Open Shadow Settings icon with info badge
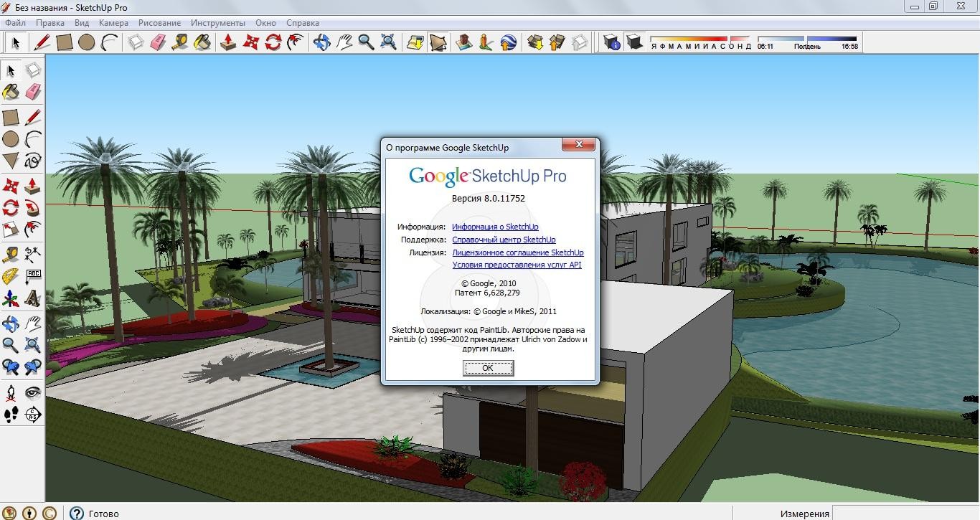 pyautogui.click(x=612, y=42)
